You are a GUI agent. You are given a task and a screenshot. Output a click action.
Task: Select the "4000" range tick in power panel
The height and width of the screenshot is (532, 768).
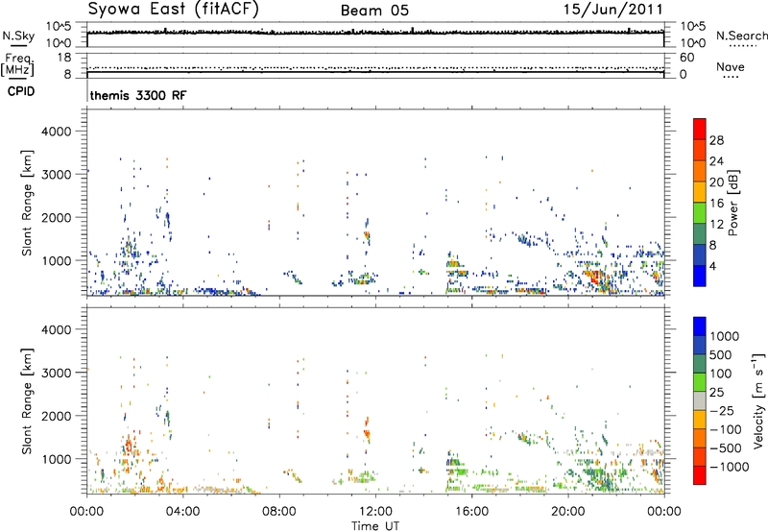coord(57,132)
